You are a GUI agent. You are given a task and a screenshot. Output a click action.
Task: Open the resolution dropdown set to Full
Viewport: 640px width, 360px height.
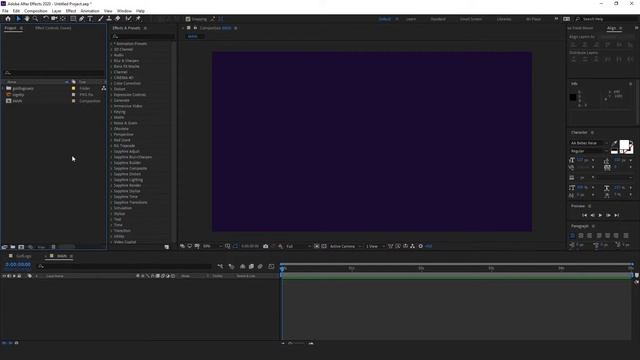pyautogui.click(x=298, y=246)
